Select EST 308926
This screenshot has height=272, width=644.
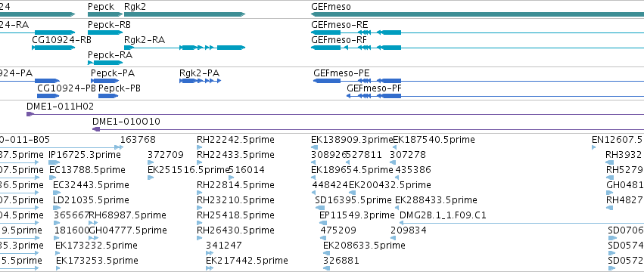[x=328, y=155]
